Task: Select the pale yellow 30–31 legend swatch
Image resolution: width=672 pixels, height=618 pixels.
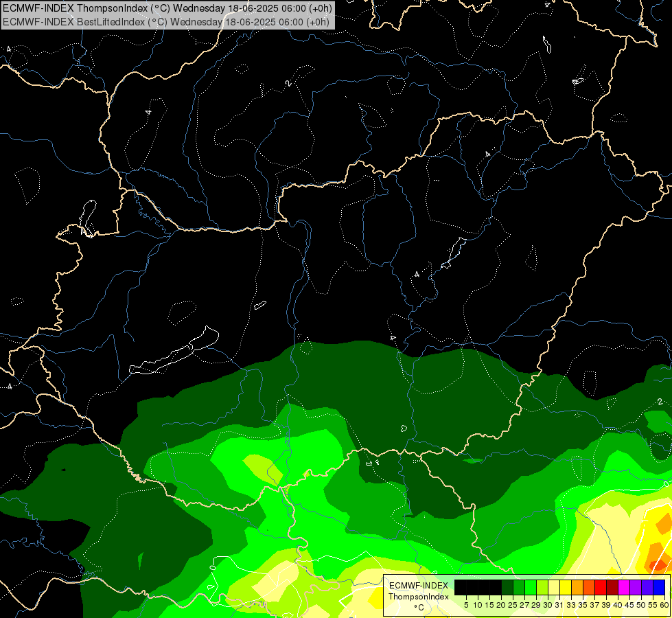Action: coord(554,587)
